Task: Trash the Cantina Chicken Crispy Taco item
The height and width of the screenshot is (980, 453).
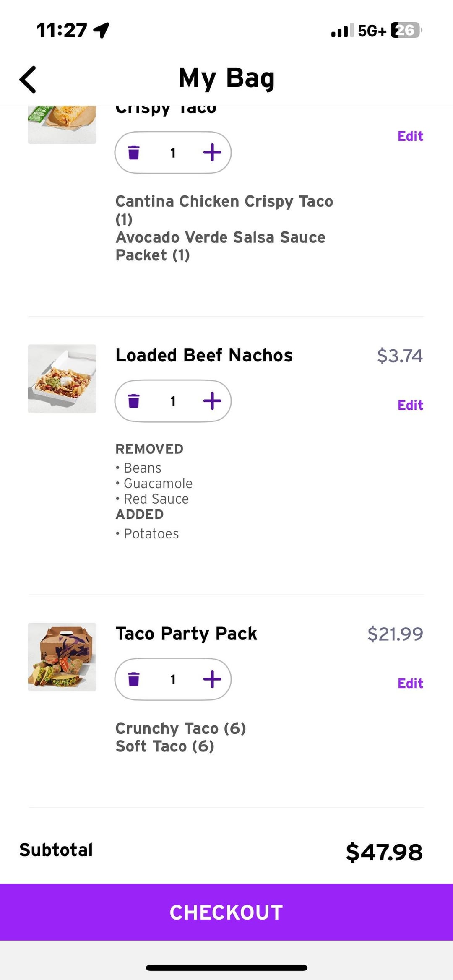Action: (x=133, y=153)
